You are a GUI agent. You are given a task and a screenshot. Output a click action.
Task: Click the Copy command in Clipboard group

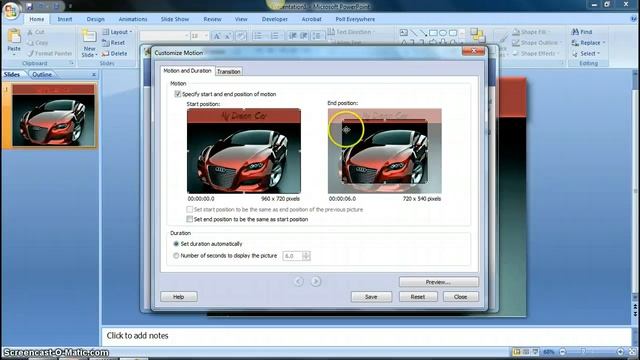[x=38, y=42]
